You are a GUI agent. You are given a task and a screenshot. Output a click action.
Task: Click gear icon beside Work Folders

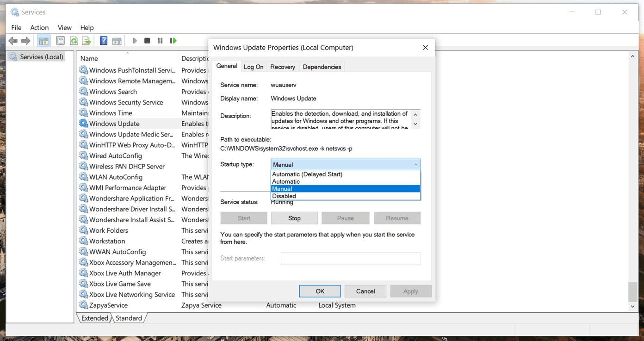pyautogui.click(x=83, y=230)
